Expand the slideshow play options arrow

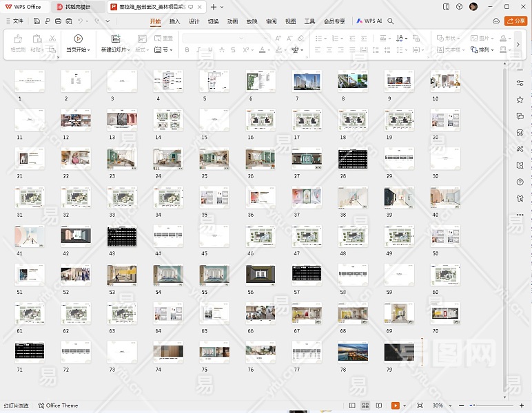pyautogui.click(x=405, y=406)
